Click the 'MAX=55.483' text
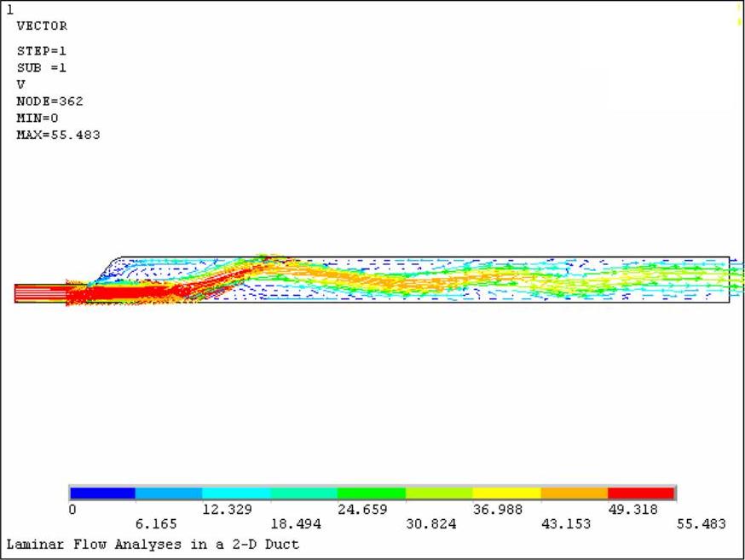Image resolution: width=745 pixels, height=560 pixels. [58, 135]
